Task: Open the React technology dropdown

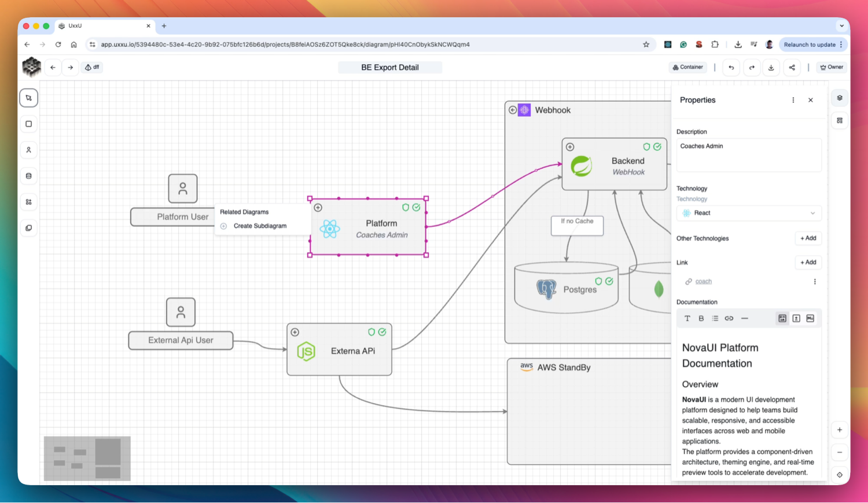Action: tap(749, 213)
